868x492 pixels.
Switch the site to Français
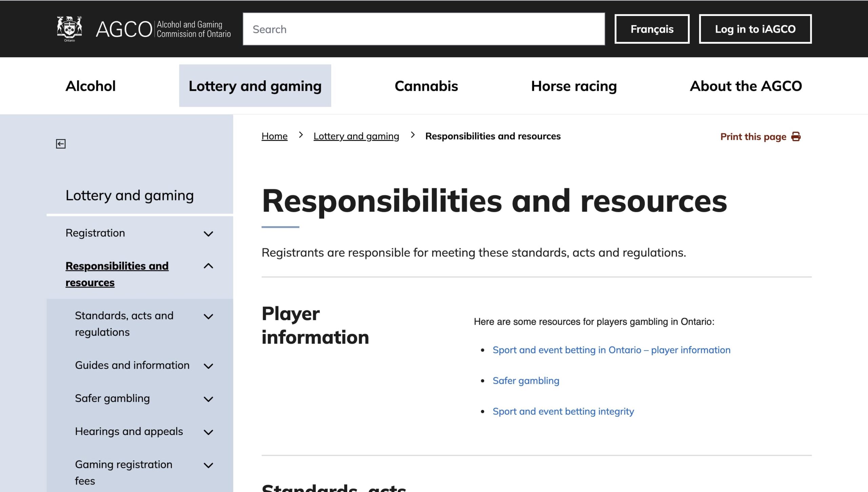652,29
